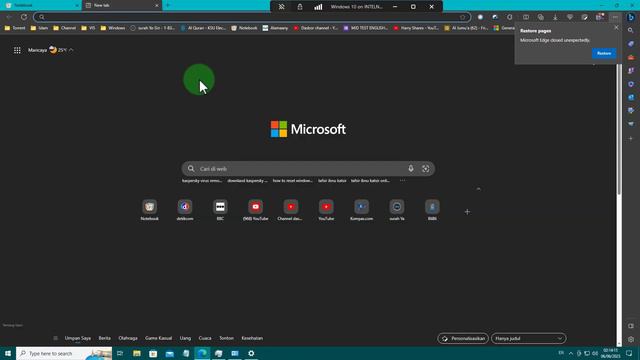The height and width of the screenshot is (360, 640).
Task: Open the surah Ya quick link tile
Action: 397,210
